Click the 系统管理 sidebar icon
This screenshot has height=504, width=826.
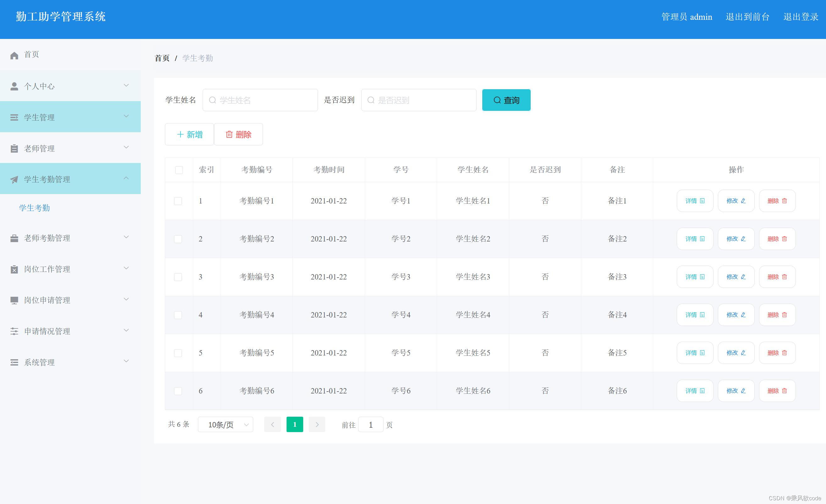pyautogui.click(x=14, y=362)
